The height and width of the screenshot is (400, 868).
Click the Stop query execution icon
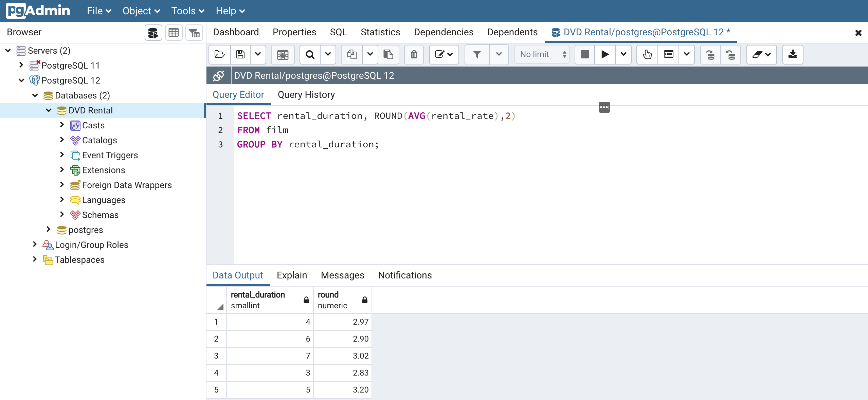(585, 54)
